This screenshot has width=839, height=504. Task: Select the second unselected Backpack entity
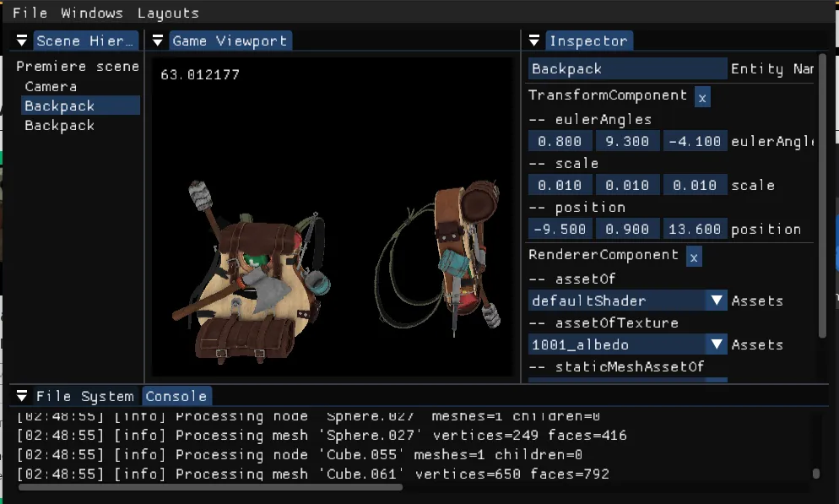point(59,125)
